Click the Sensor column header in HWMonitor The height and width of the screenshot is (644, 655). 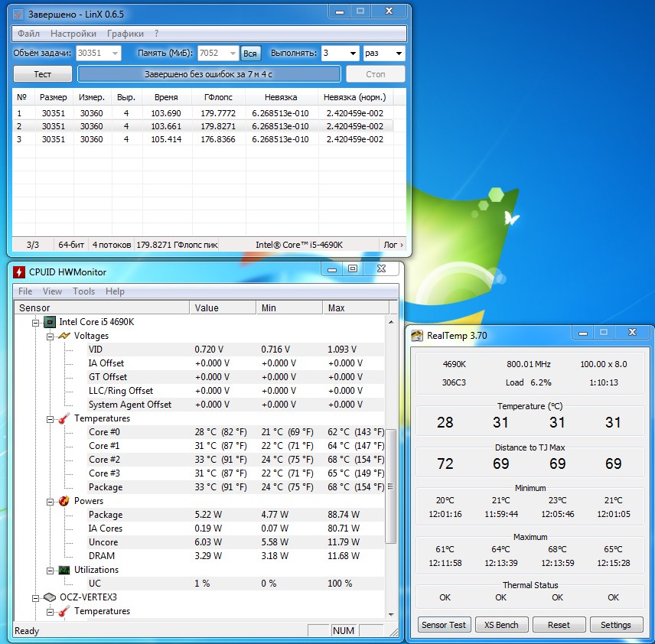[102, 308]
